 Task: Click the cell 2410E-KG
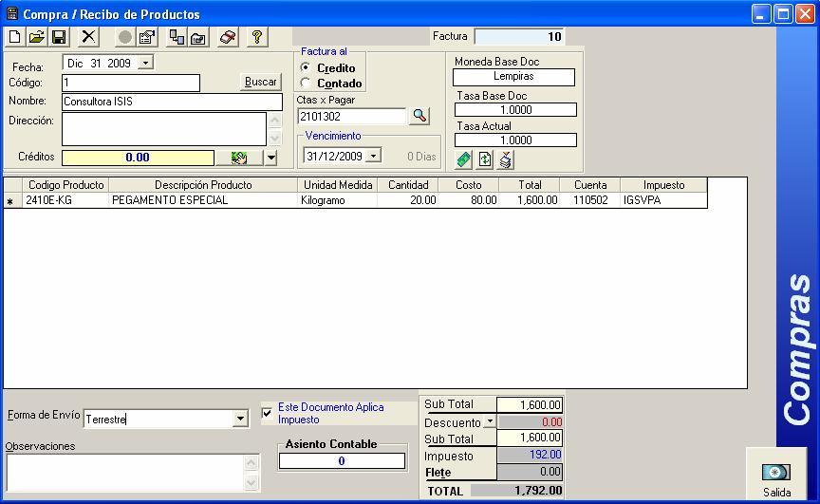coord(65,200)
